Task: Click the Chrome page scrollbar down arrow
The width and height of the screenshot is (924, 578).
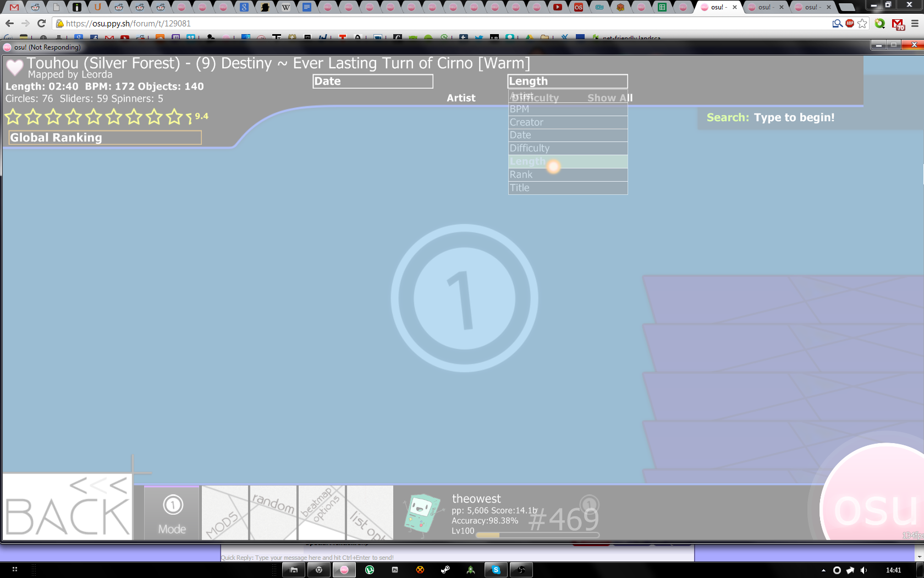Action: 920,557
